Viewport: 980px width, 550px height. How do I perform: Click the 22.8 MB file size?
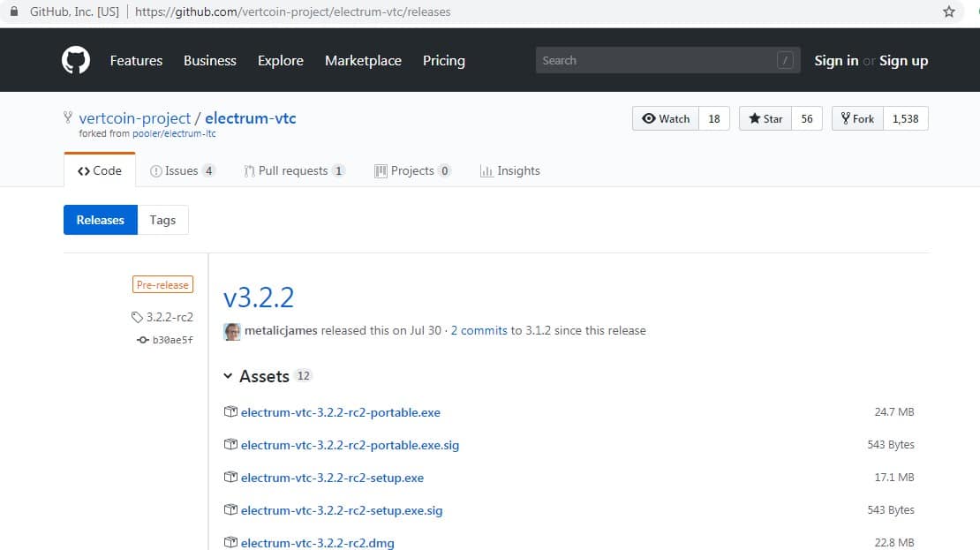point(894,543)
